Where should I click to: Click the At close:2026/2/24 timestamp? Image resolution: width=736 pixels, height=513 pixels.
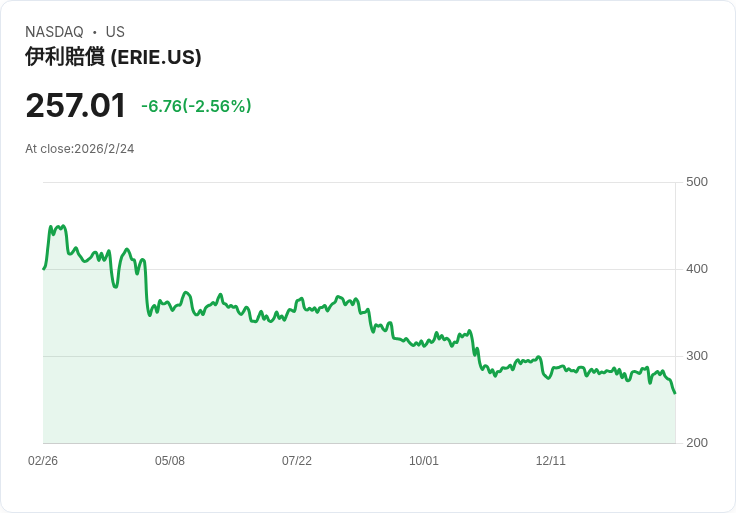click(x=80, y=149)
